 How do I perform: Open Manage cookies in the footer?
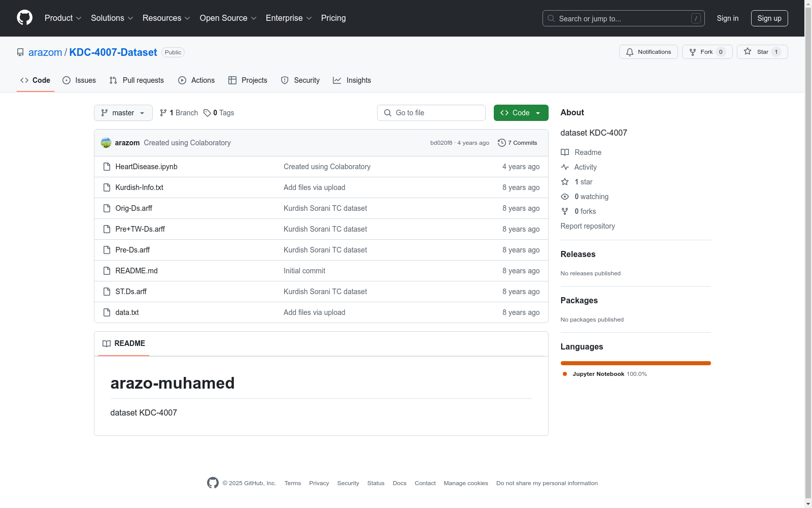point(466,483)
